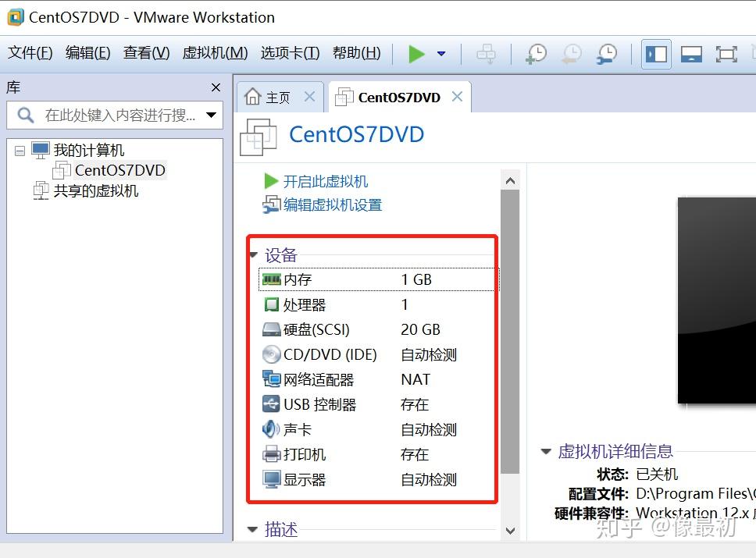Click the processor (处理器) device icon
This screenshot has width=756, height=558.
tap(272, 304)
